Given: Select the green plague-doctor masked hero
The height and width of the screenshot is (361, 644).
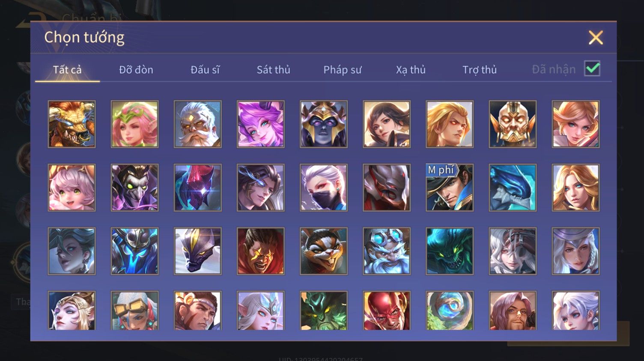Looking at the screenshot, I should tap(135, 187).
